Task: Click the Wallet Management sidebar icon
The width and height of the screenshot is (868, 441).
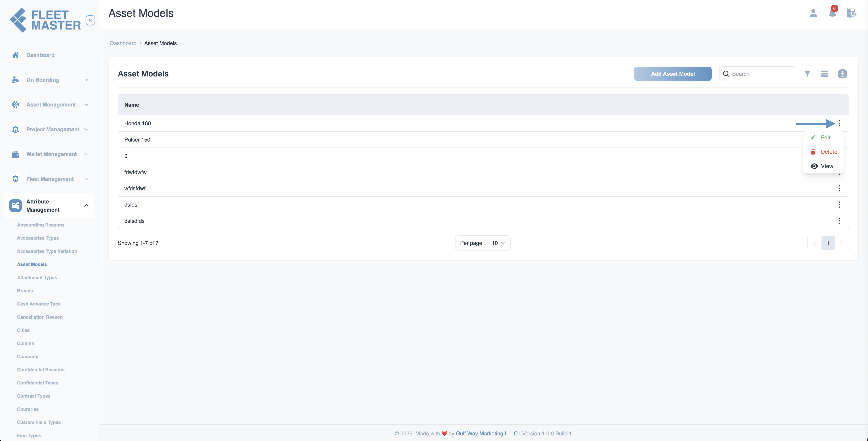Action: pyautogui.click(x=15, y=154)
